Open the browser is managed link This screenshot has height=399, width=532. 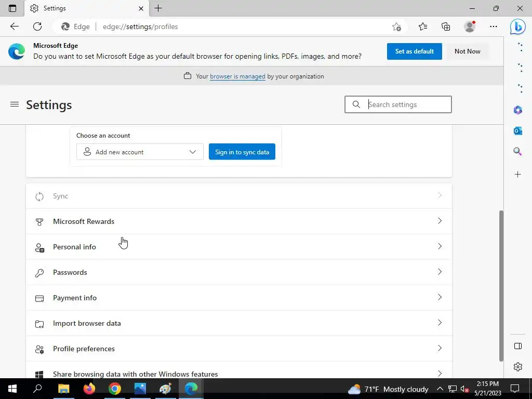point(237,76)
